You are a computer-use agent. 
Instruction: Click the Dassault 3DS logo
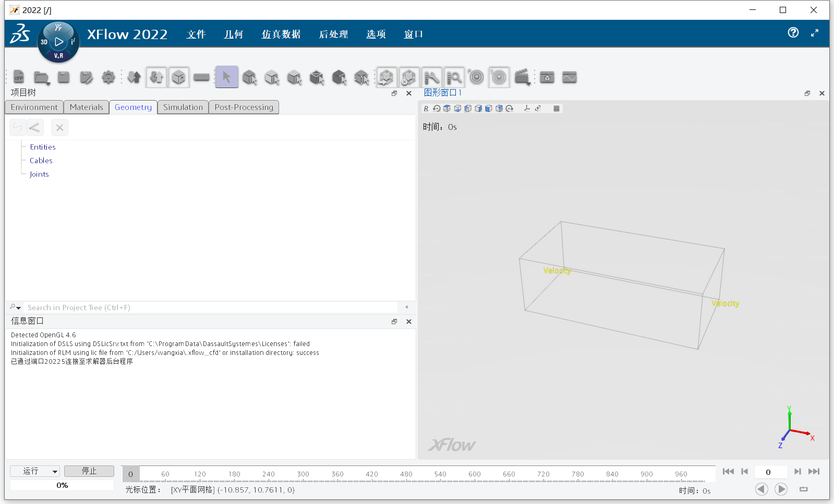(20, 34)
